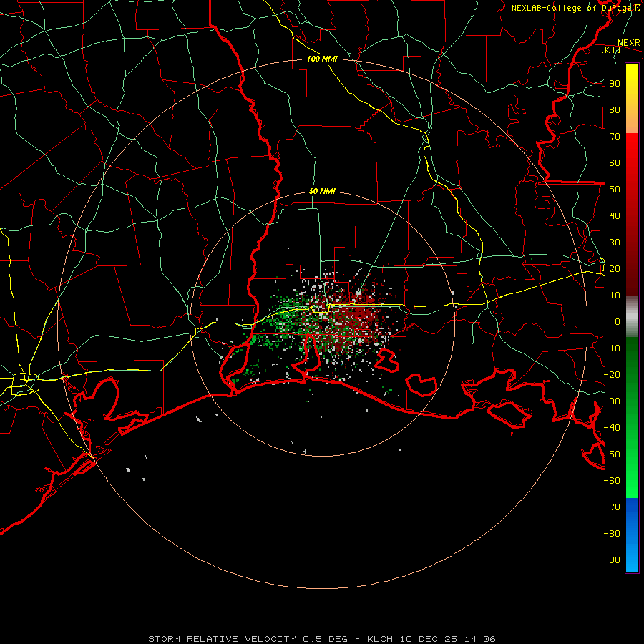The width and height of the screenshot is (644, 644).
Task: Click the -50 value on velocity scale
Action: [x=612, y=454]
